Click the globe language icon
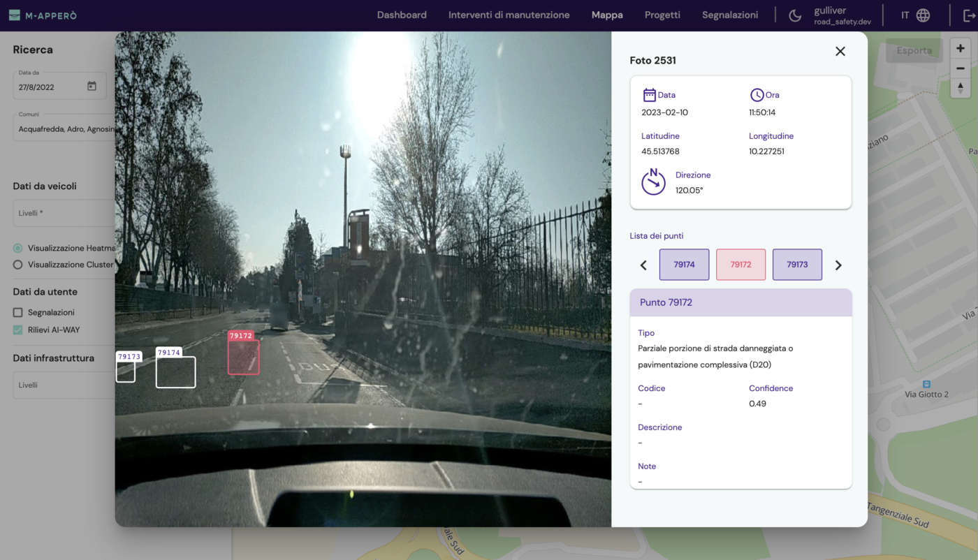Screen dimensions: 978x560 (924, 15)
